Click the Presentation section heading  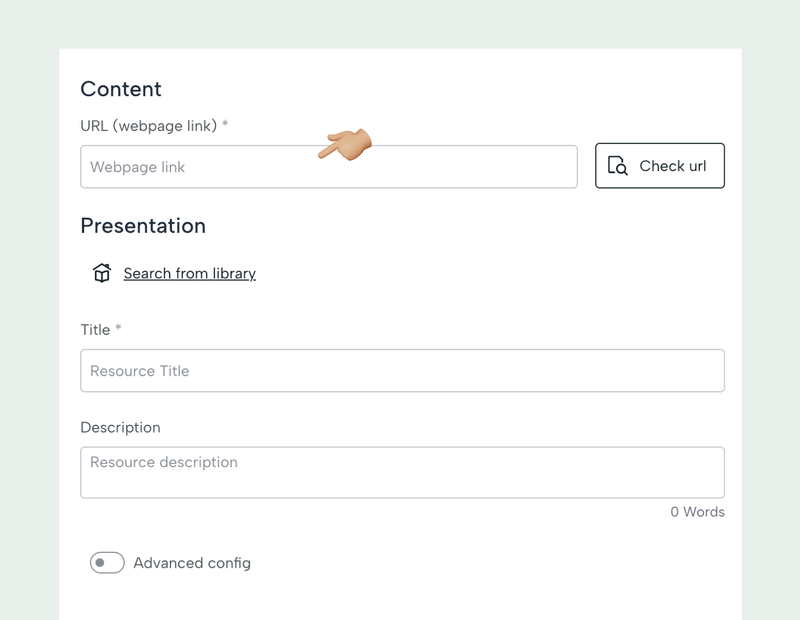point(143,226)
